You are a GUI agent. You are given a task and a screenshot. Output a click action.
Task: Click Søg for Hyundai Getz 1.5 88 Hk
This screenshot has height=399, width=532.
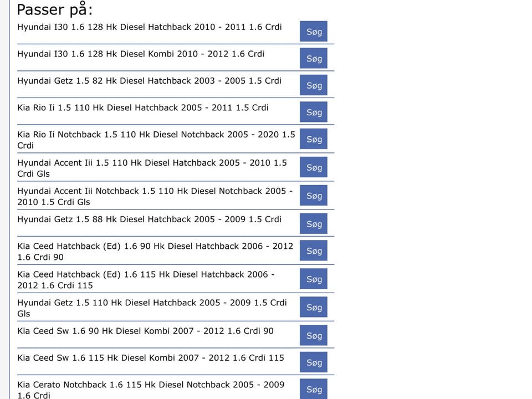pyautogui.click(x=314, y=223)
